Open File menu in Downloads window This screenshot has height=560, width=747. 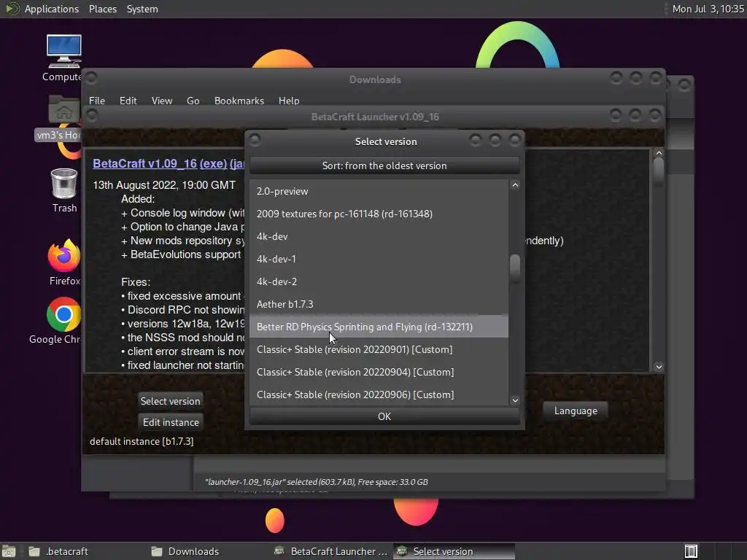click(x=97, y=101)
